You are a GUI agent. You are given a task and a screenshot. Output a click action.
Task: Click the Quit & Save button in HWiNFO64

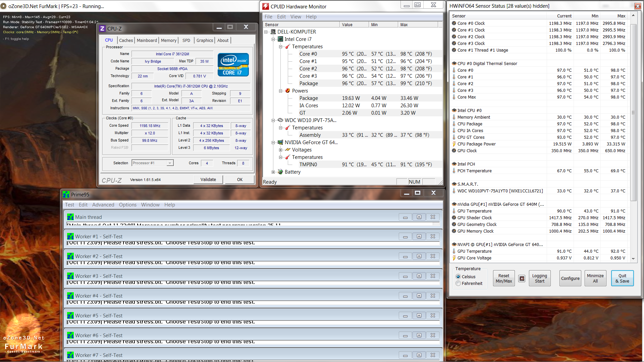(622, 278)
